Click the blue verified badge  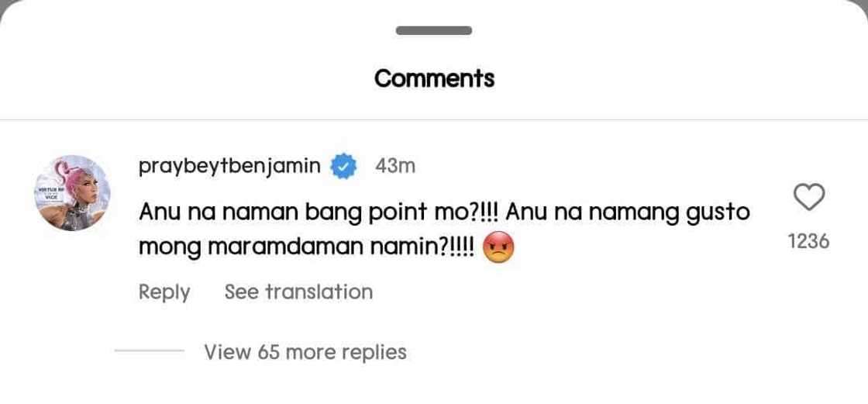pyautogui.click(x=344, y=166)
